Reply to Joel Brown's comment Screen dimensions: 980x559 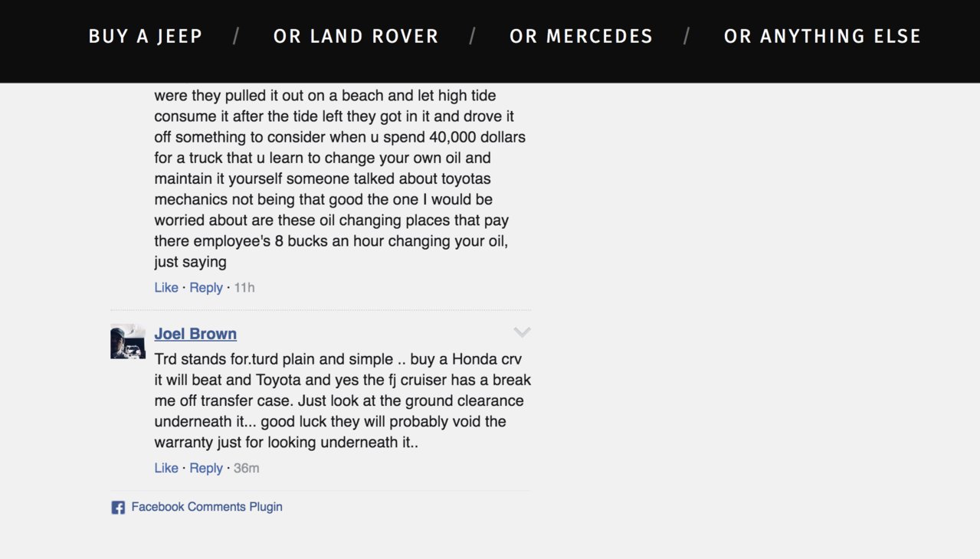206,468
